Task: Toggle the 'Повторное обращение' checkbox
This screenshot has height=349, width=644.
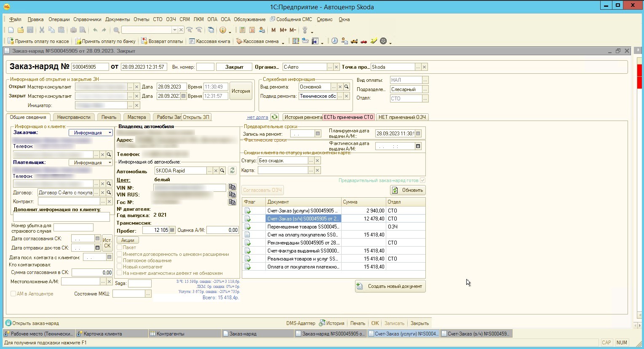Action: tap(120, 260)
